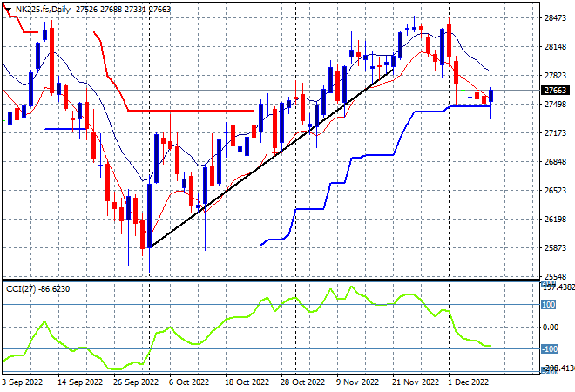
Task: Click the 25548 price axis label
Action: (555, 276)
